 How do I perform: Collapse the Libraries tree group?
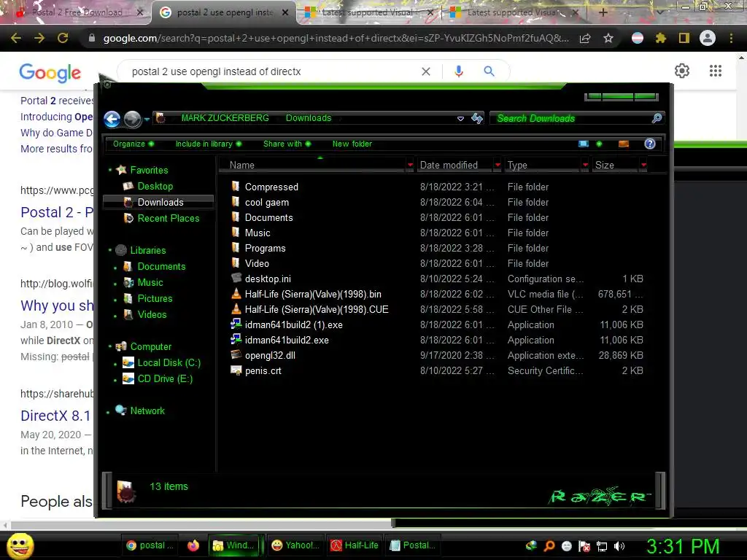pos(110,250)
